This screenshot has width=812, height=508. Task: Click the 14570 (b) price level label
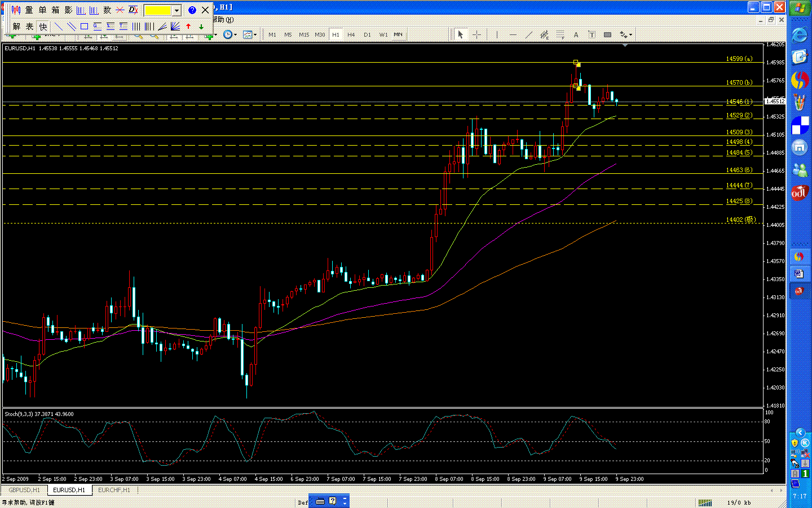tap(739, 82)
